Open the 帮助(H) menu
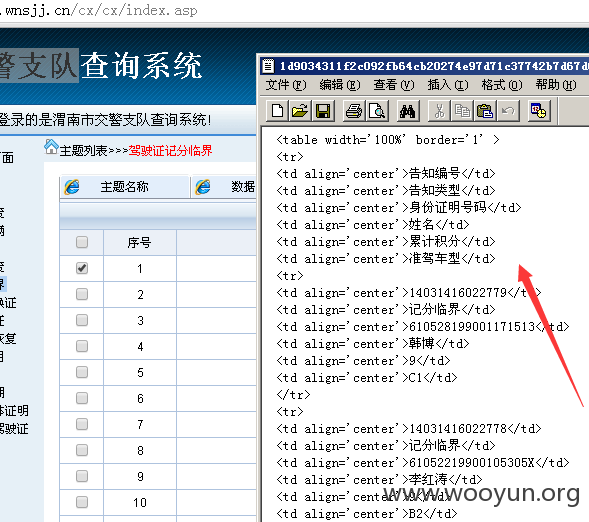This screenshot has height=522, width=589. pyautogui.click(x=556, y=85)
